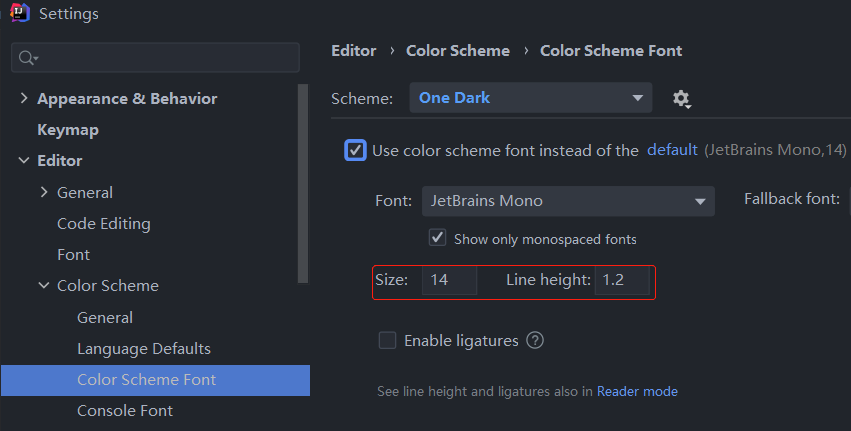Expand the General node under Editor
Screen dimensions: 851x431
[44, 192]
